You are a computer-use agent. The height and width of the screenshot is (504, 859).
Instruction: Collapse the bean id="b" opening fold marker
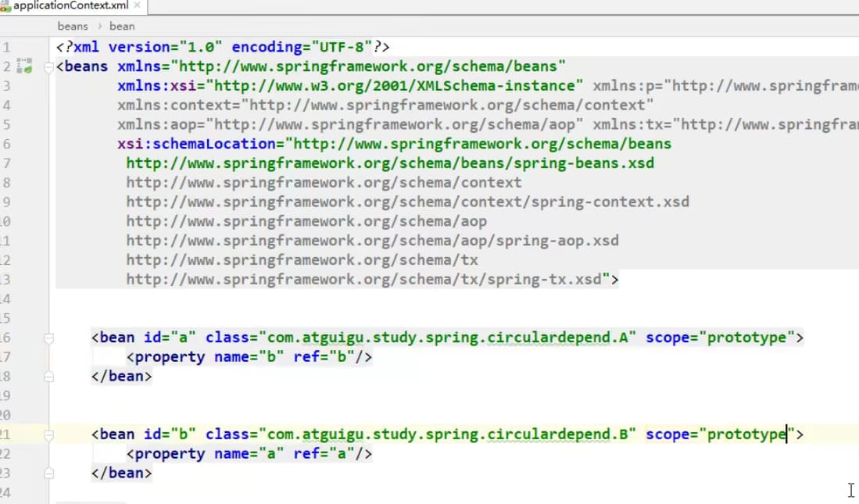[48, 435]
